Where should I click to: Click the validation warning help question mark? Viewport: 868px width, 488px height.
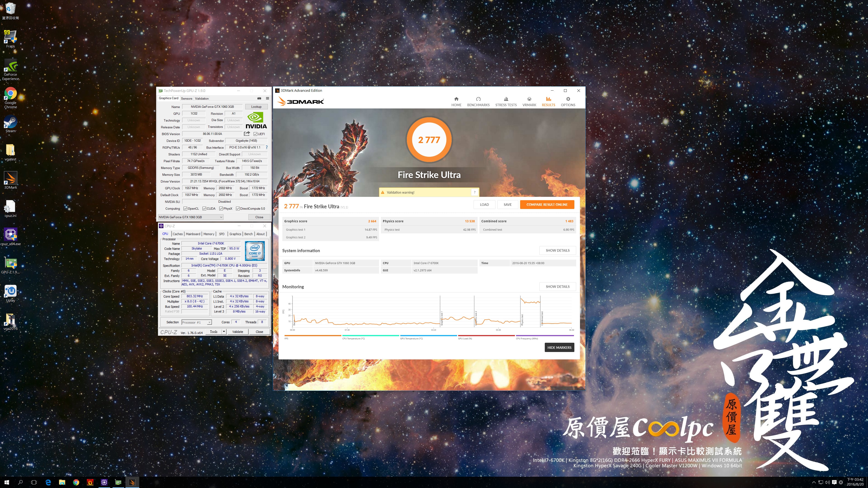(474, 192)
